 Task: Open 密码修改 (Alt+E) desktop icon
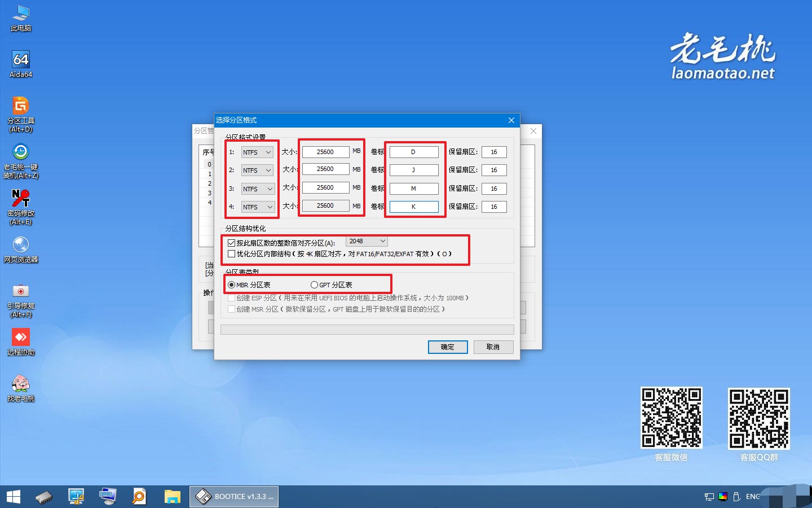(x=21, y=208)
